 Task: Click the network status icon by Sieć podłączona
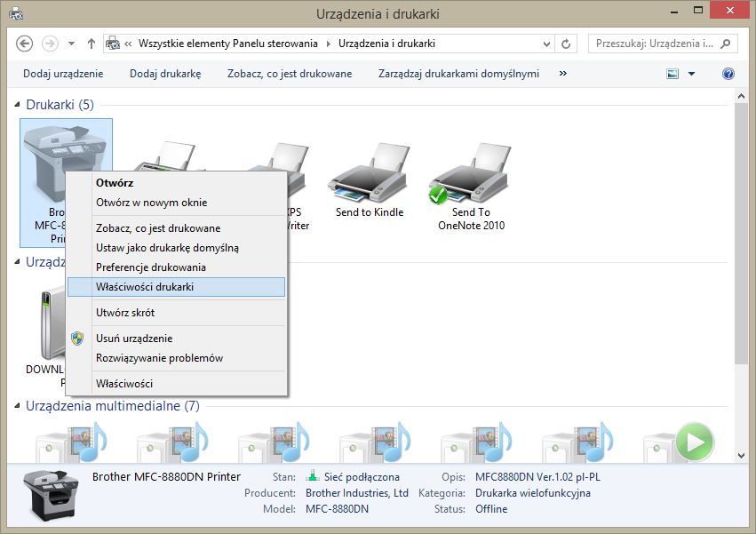coord(313,476)
